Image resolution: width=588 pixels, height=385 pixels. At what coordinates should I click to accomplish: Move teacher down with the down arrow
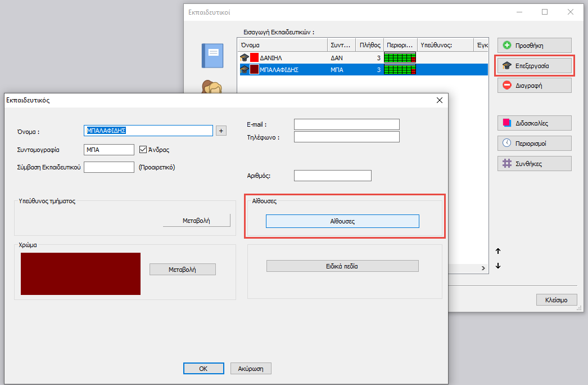point(498,266)
